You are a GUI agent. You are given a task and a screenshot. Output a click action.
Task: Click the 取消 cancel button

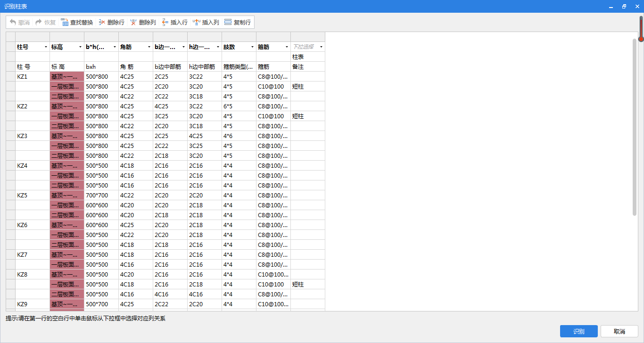click(619, 331)
